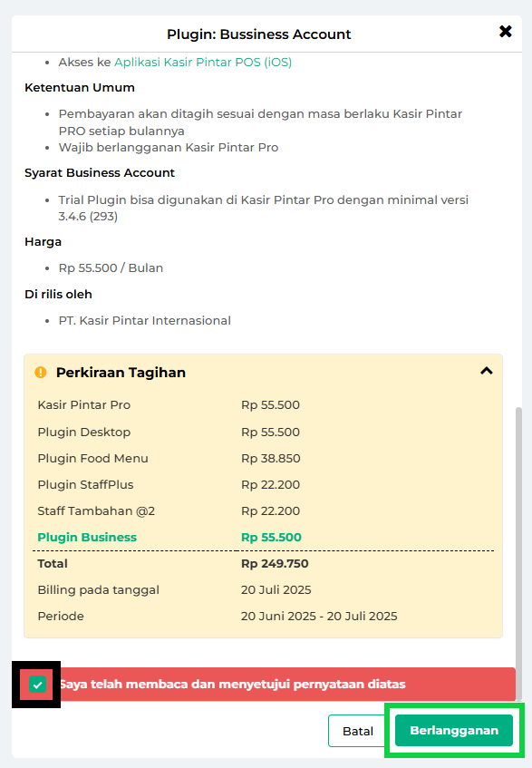Screen dimensions: 532x768
Task: Click the Perkiraan Tagihan header title
Action: [x=121, y=373]
